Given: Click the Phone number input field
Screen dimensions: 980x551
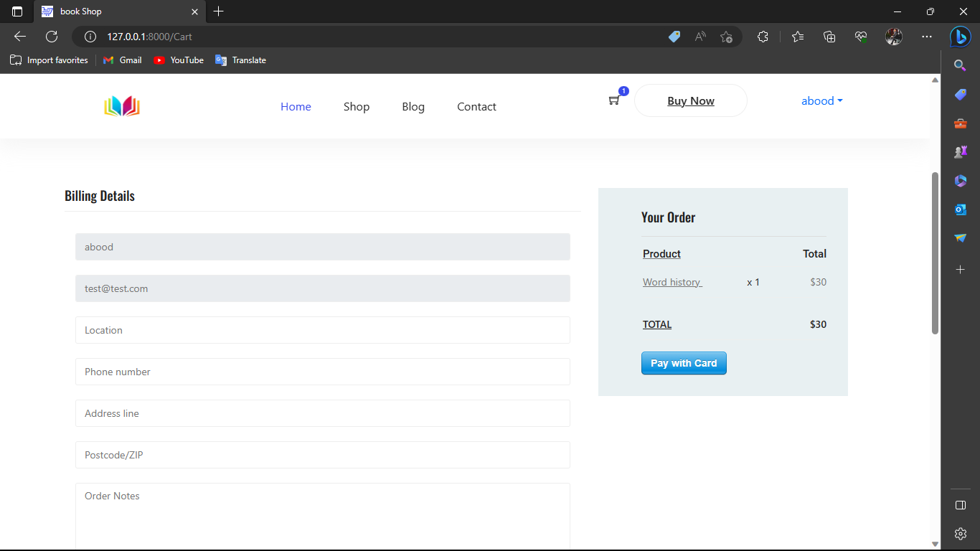Looking at the screenshot, I should click(323, 372).
